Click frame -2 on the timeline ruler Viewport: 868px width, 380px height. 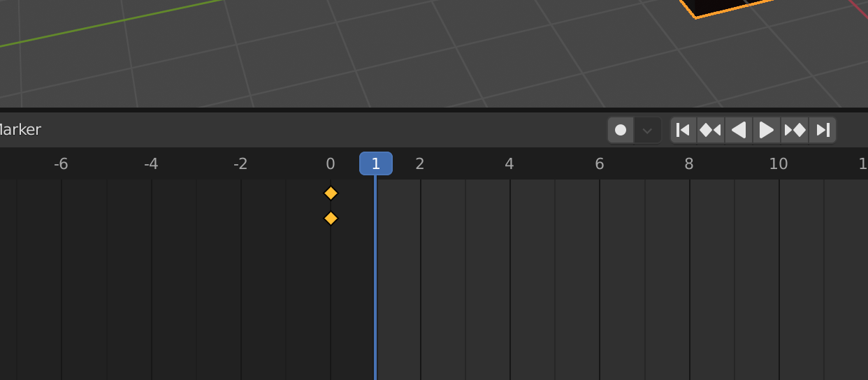point(240,164)
